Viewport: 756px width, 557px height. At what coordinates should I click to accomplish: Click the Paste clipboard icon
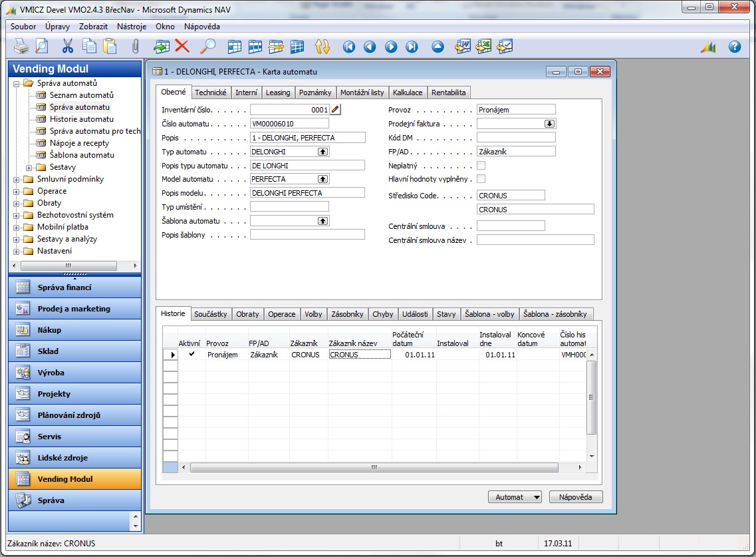point(110,47)
